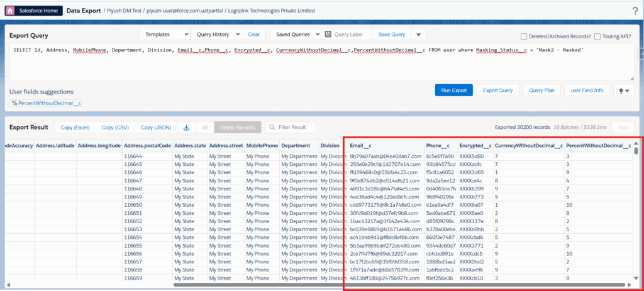Enable Deleted/Archived Records checkbox

point(525,36)
